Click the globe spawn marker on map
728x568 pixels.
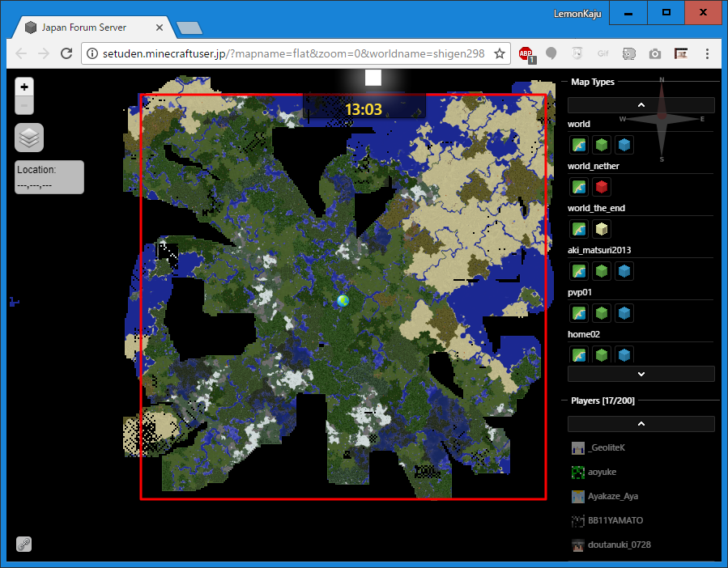pos(343,301)
